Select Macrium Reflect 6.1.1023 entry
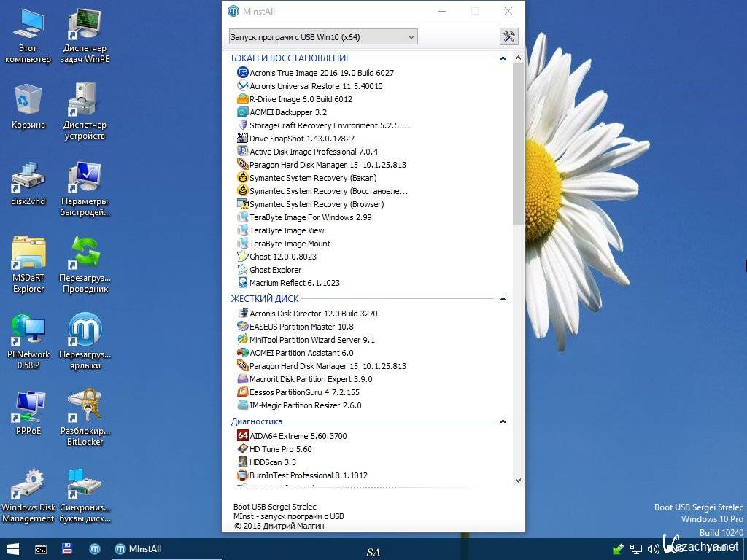The width and height of the screenshot is (747, 560). coord(294,283)
